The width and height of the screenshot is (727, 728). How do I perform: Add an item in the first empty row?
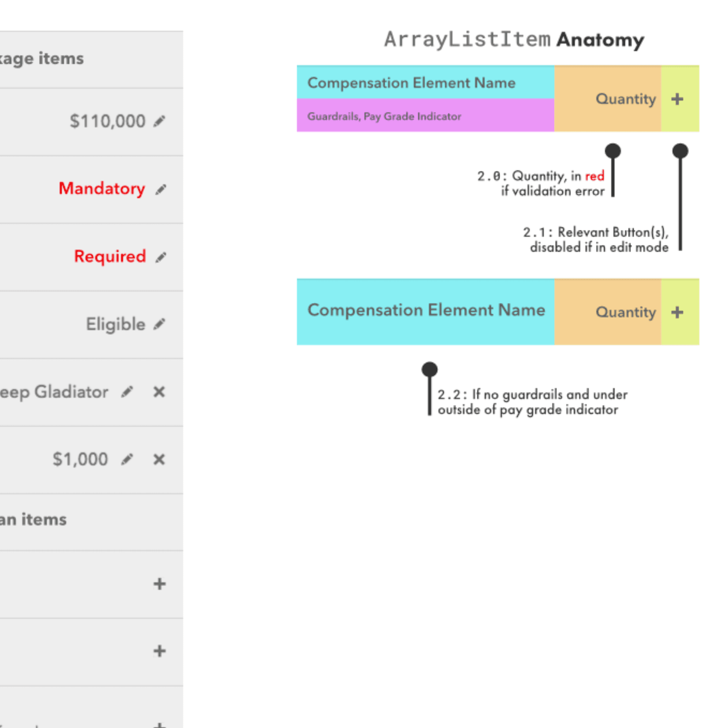[x=160, y=584]
